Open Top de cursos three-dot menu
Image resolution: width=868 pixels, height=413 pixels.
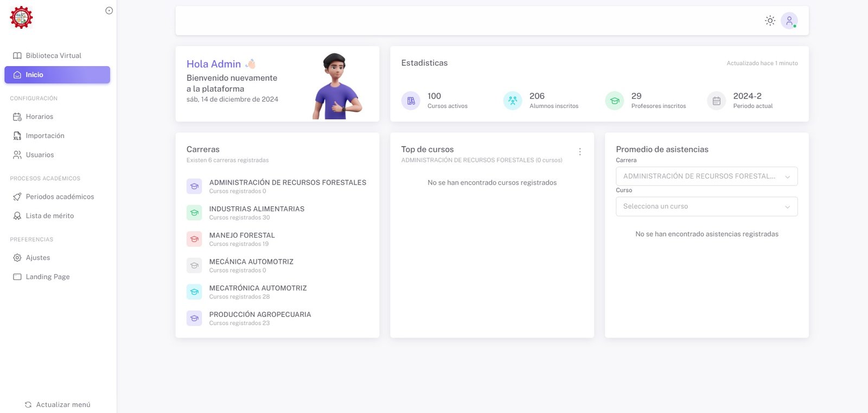point(580,152)
